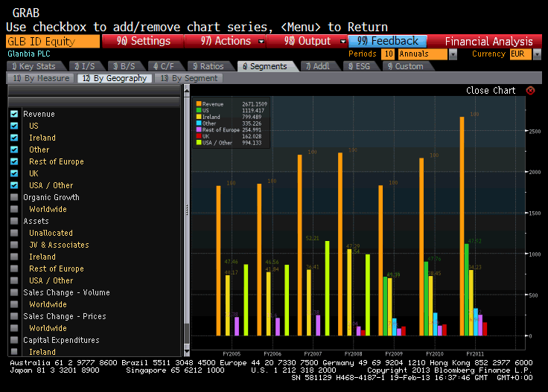548x392 pixels.
Task: Toggle the Capital Expenditures checkbox
Action: tap(14, 340)
